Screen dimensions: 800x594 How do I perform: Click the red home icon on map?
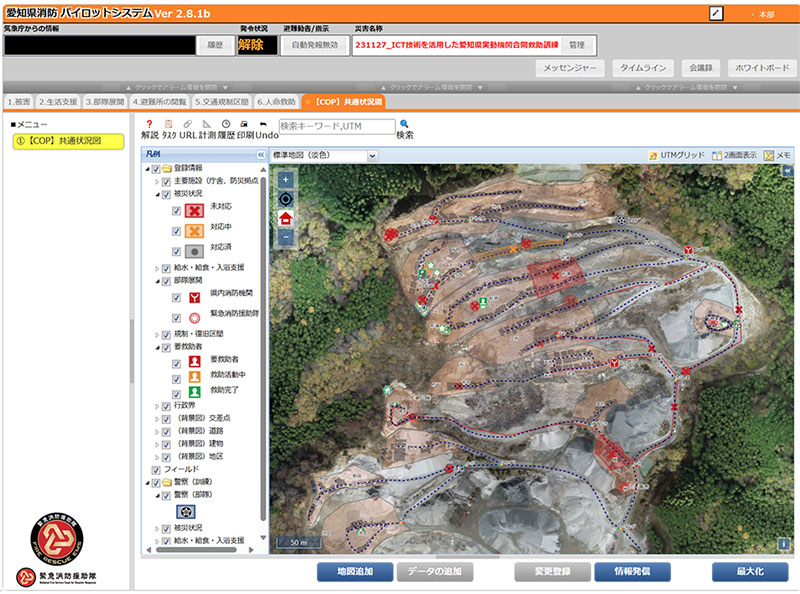285,218
